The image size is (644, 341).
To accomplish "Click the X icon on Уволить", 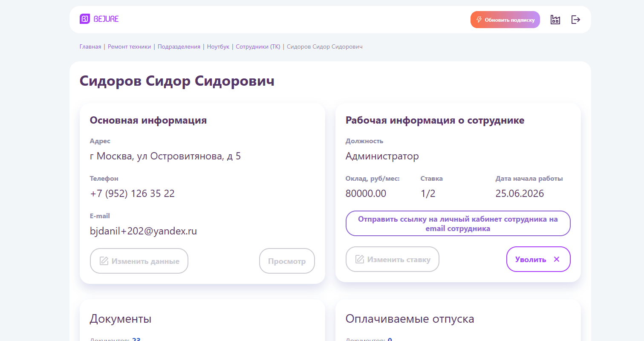I will 556,259.
